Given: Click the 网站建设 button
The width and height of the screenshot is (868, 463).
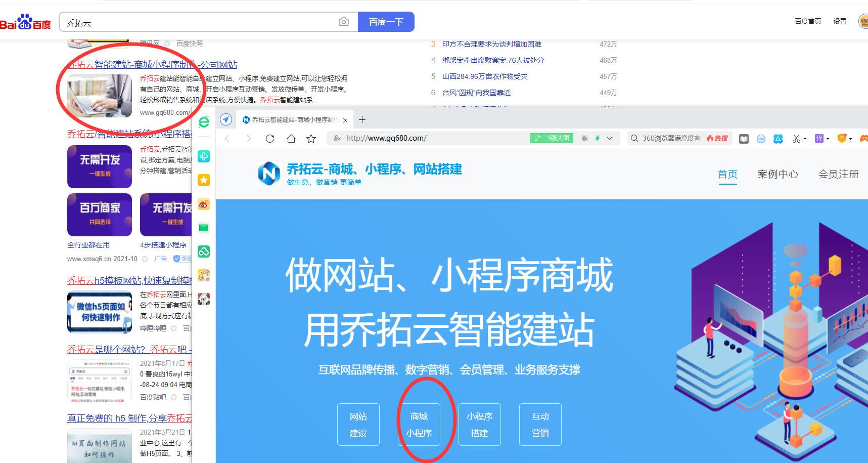Looking at the screenshot, I should 358,425.
